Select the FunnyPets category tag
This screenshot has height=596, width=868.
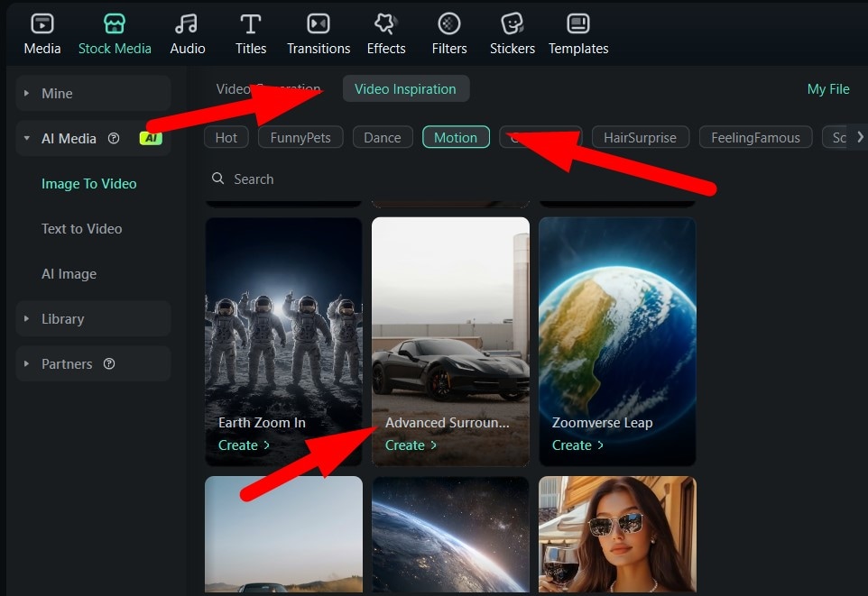(x=300, y=137)
